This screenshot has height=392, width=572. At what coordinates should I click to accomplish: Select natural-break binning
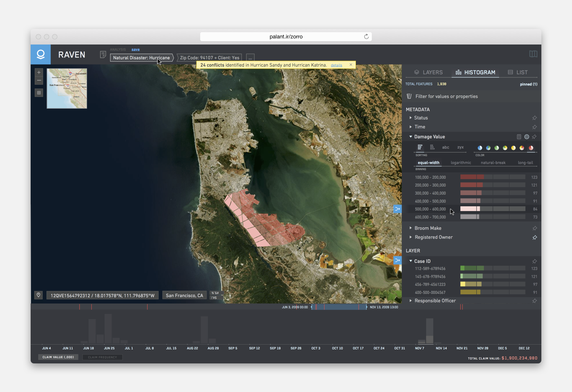[x=493, y=163]
